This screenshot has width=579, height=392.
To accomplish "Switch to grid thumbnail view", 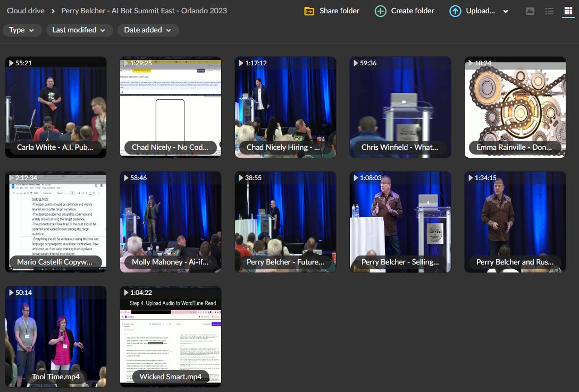I will coord(568,11).
